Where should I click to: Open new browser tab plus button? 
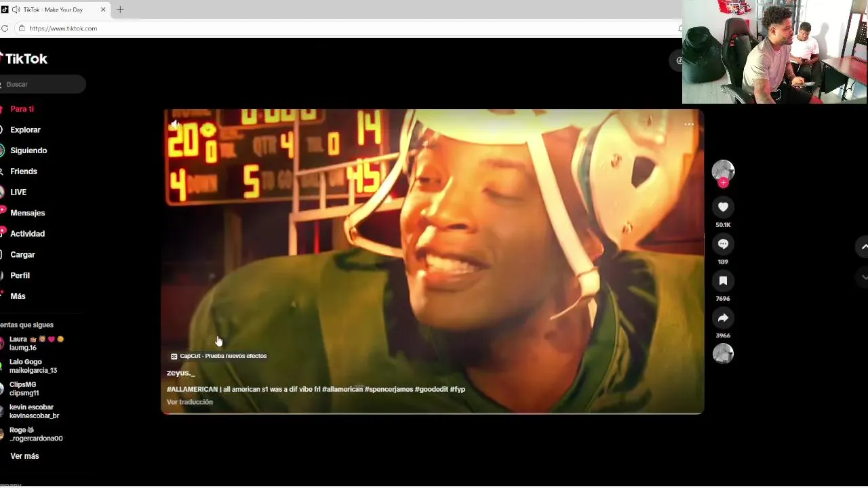(x=120, y=9)
